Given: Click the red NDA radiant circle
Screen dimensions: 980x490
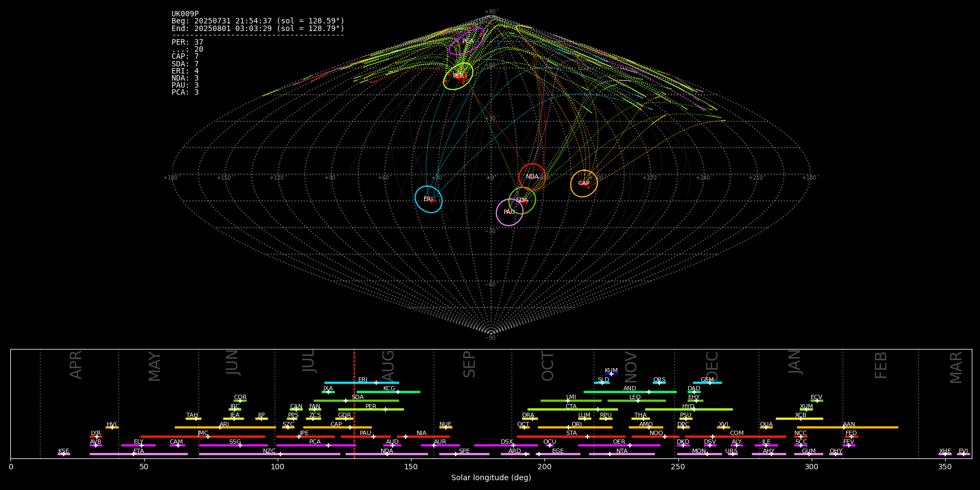Looking at the screenshot, I should coord(532,177).
